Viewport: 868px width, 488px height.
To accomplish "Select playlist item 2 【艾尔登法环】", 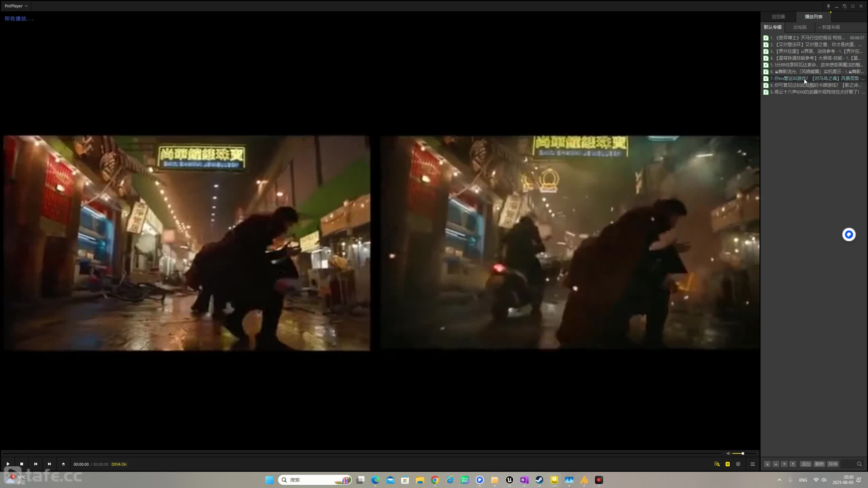I will 814,44.
